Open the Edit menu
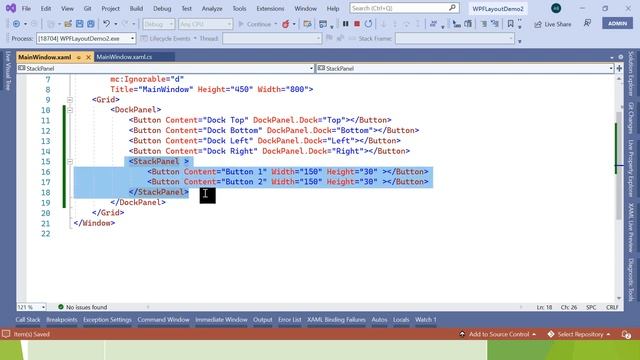 46,8
